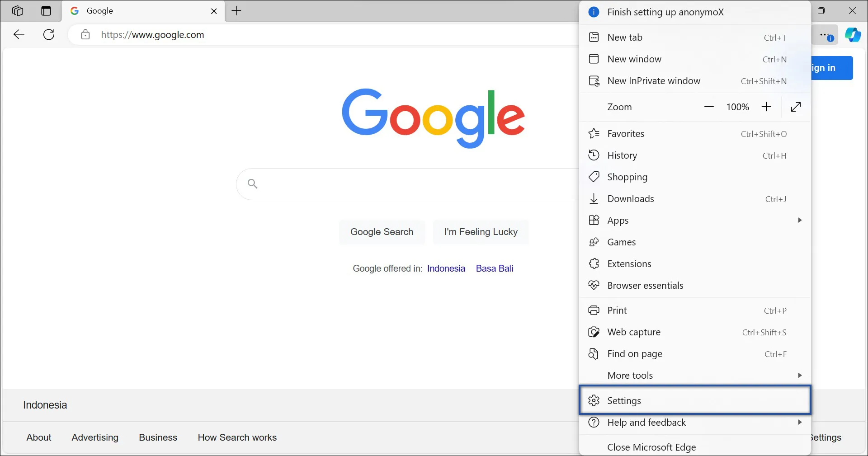This screenshot has height=456, width=868.
Task: Open the Basa Bali language link
Action: [494, 268]
